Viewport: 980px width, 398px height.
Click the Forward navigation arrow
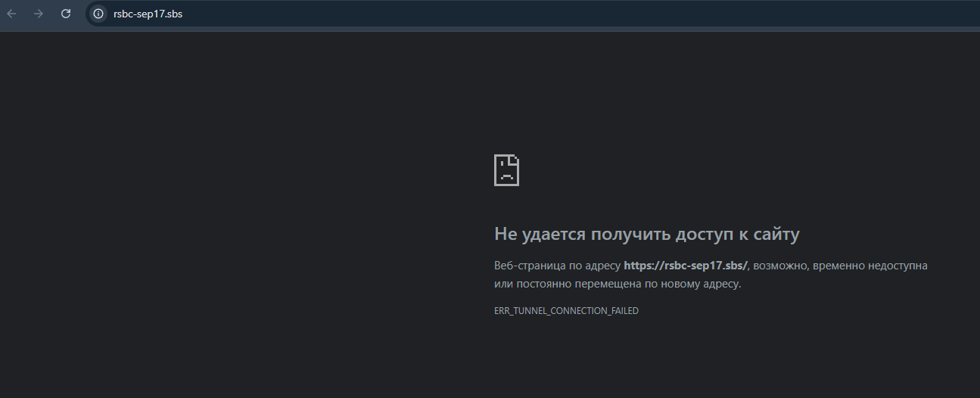pyautogui.click(x=39, y=14)
